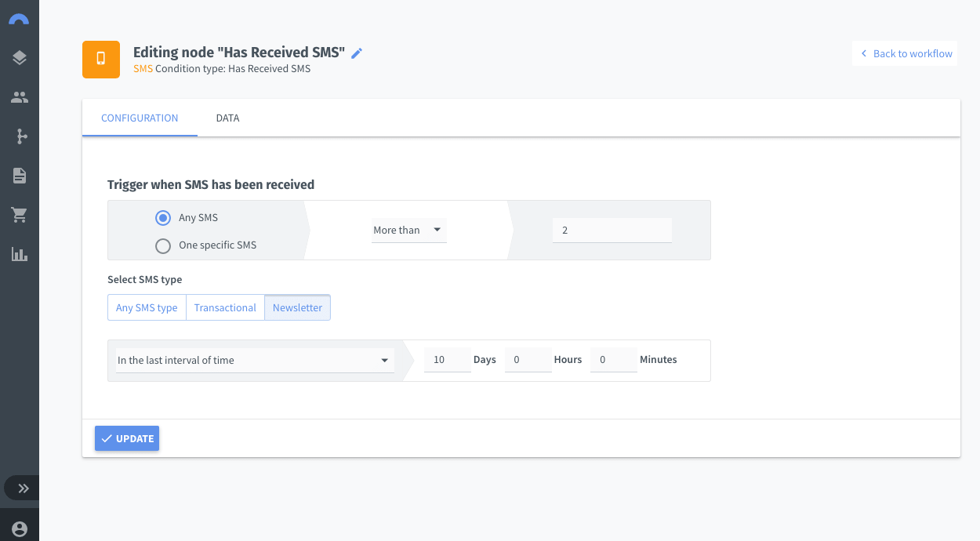
Task: Open the user account icon in sidebar
Action: [19, 528]
